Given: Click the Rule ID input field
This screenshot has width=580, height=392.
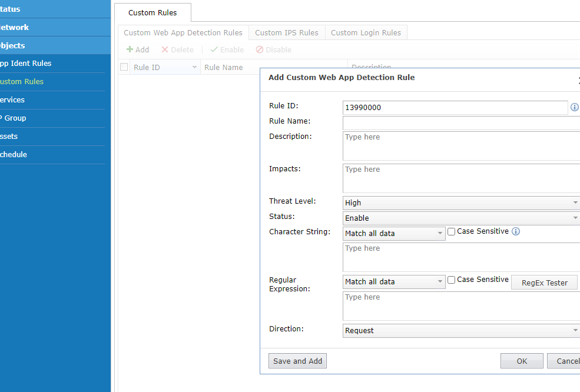Looking at the screenshot, I should [455, 108].
